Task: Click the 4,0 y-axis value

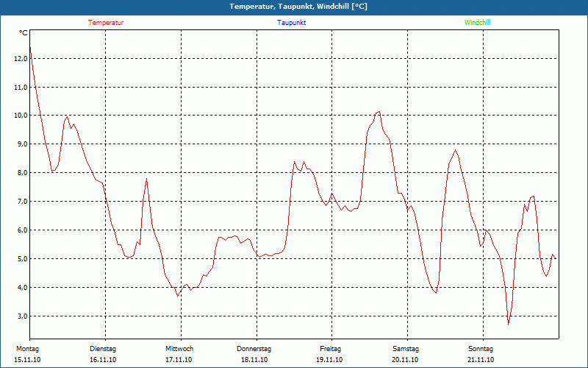Action: click(x=22, y=287)
